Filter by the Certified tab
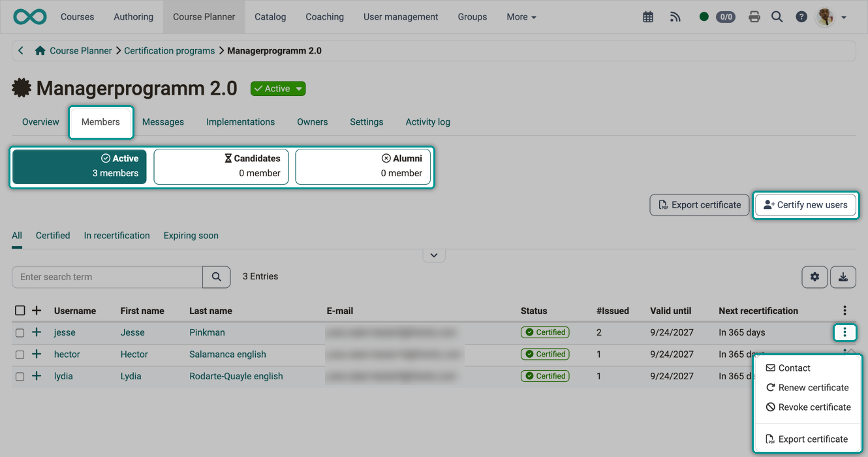This screenshot has width=868, height=457. (x=53, y=236)
